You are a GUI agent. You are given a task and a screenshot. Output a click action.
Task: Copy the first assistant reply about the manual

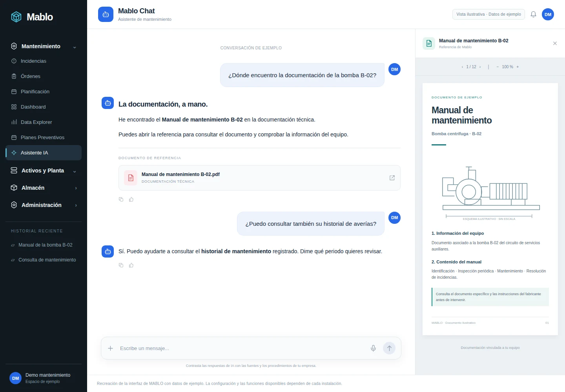(121, 200)
